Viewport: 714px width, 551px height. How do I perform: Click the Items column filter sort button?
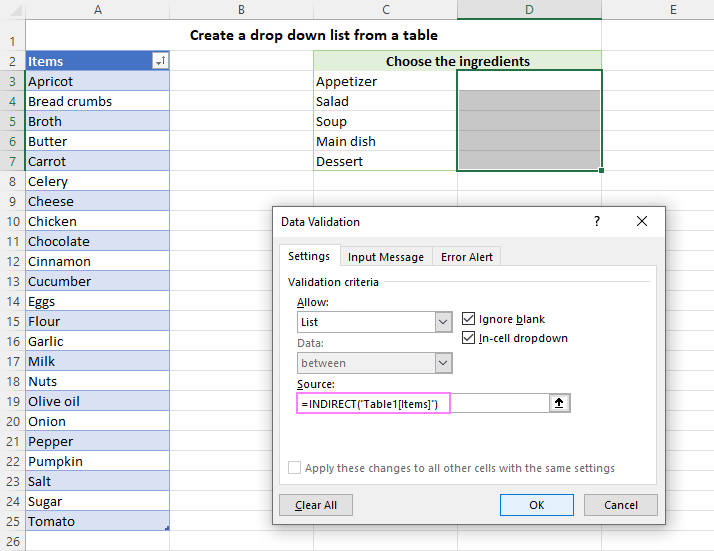(x=160, y=62)
